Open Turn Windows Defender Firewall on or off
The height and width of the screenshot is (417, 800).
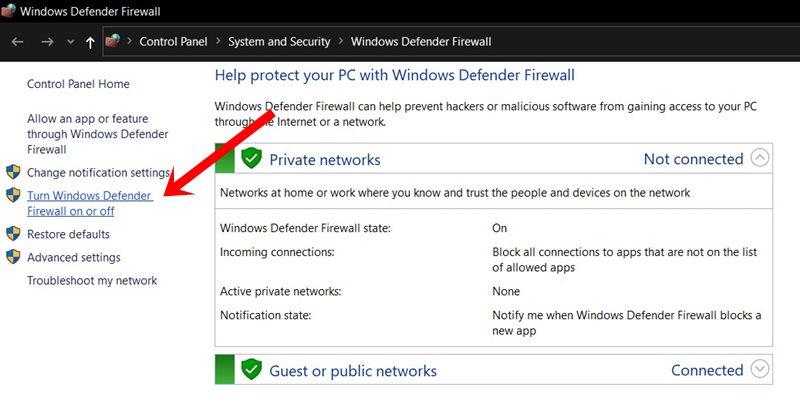tap(89, 203)
